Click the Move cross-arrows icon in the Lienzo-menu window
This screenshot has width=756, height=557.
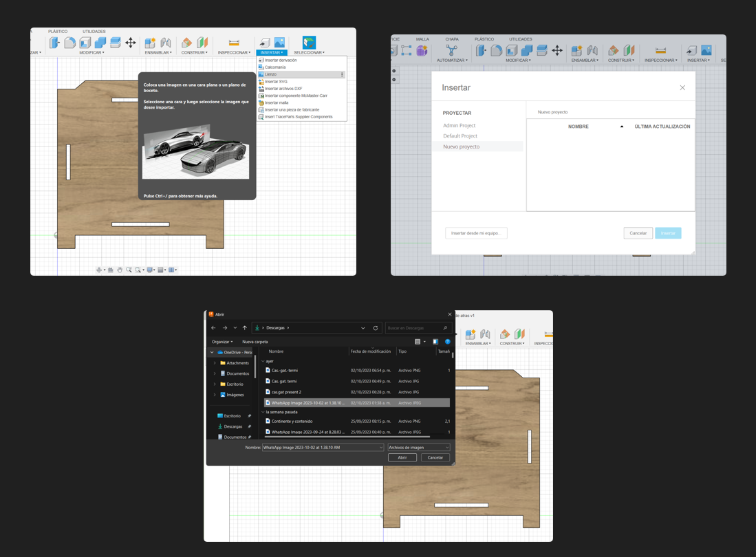click(131, 43)
